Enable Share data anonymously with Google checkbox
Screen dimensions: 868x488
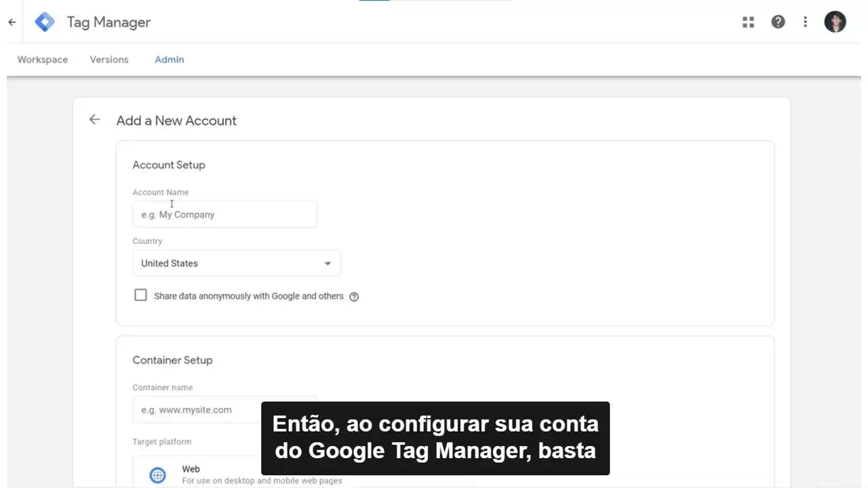point(140,296)
